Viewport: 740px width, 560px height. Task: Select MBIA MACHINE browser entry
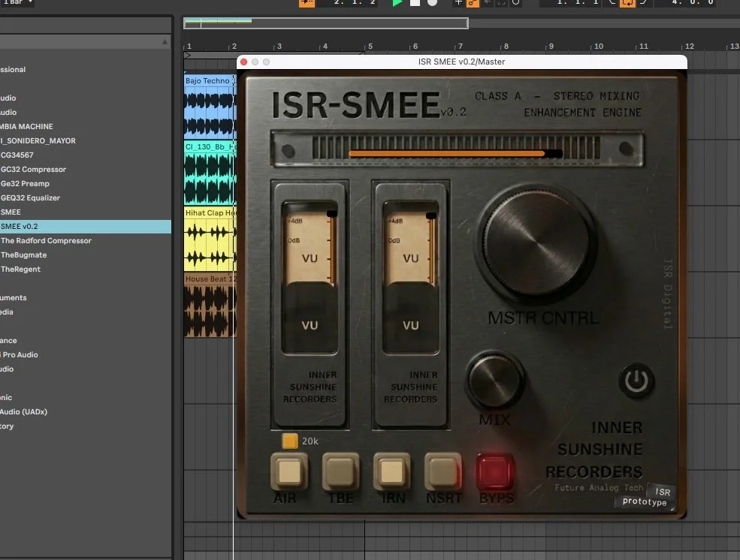pyautogui.click(x=86, y=126)
